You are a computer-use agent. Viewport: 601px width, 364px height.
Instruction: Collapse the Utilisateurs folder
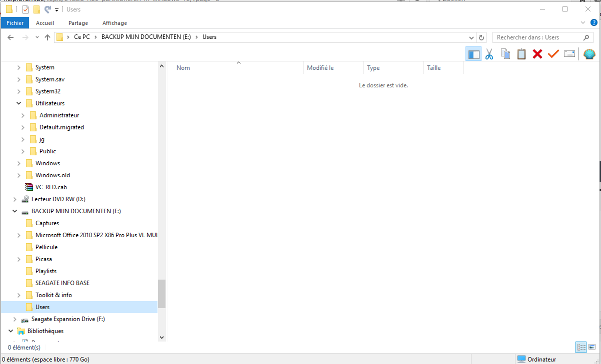click(x=19, y=103)
